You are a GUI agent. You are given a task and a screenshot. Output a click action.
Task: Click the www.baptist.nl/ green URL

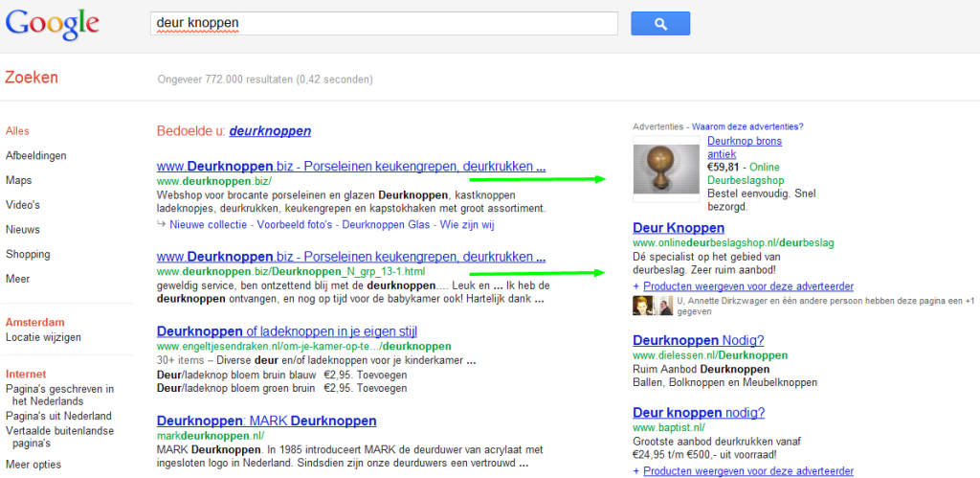tap(669, 428)
